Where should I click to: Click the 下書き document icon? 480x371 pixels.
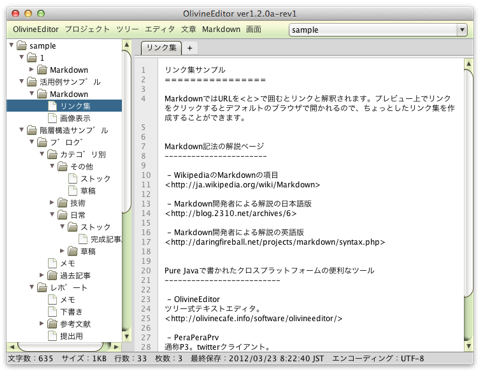(52, 312)
